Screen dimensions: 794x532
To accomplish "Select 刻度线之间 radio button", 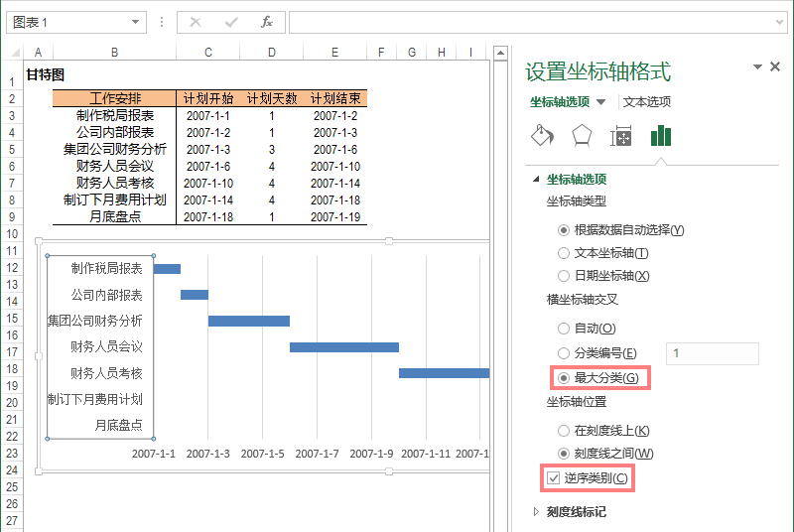I will coord(563,454).
